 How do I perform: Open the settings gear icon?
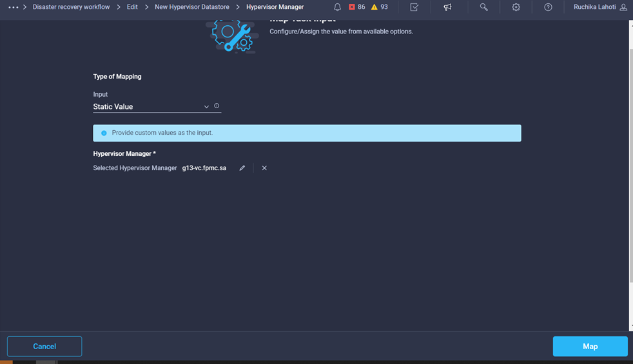[516, 7]
